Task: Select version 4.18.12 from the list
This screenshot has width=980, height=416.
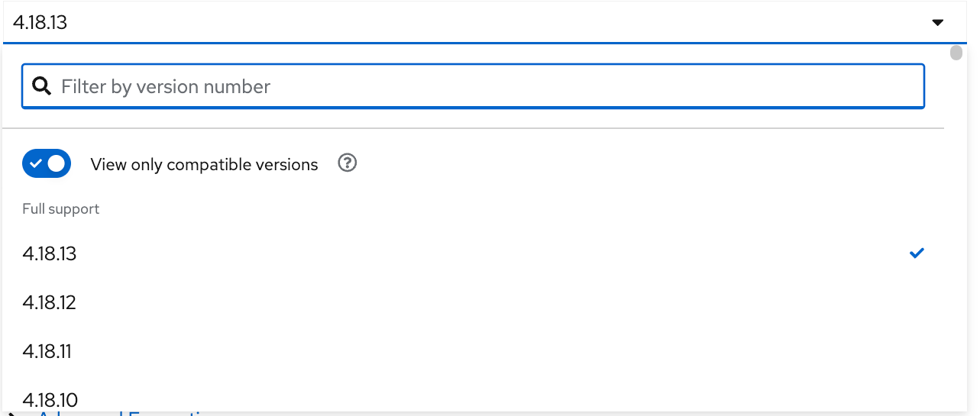Action: 50,302
